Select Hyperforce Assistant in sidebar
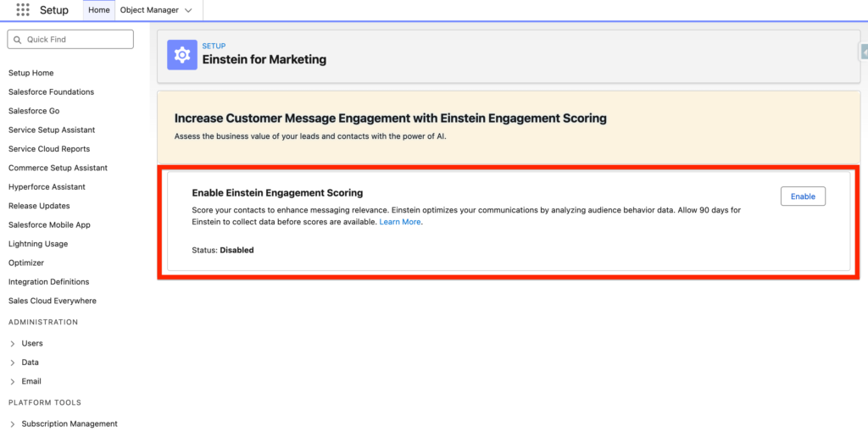 point(47,186)
